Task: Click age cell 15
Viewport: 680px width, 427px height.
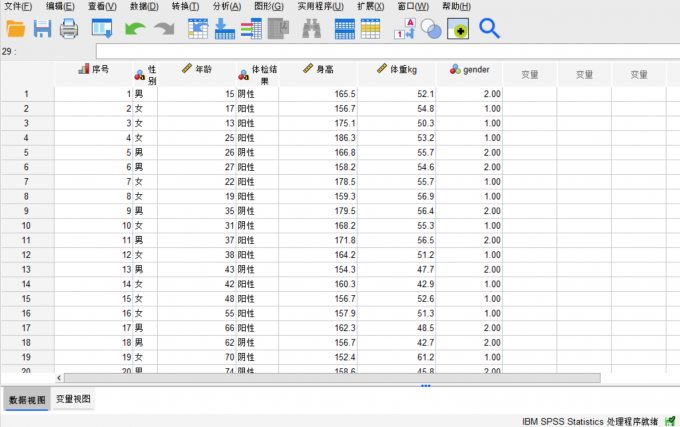Action: tap(196, 94)
